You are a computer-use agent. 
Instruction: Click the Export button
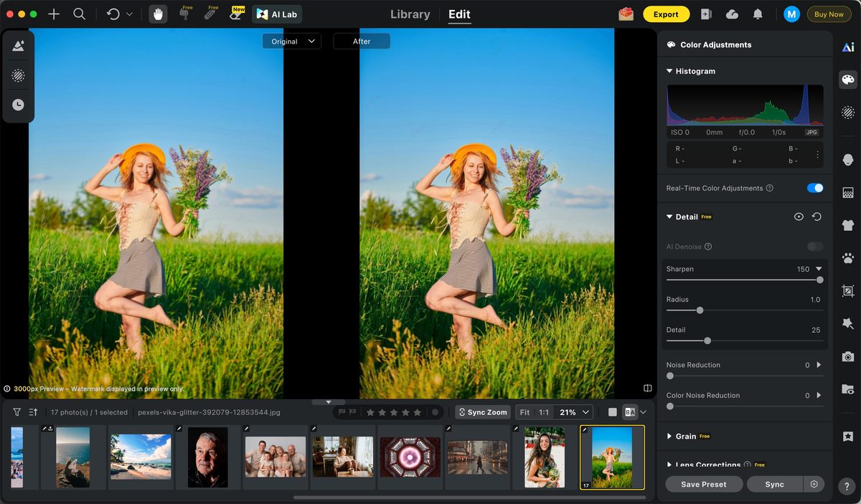(x=666, y=14)
